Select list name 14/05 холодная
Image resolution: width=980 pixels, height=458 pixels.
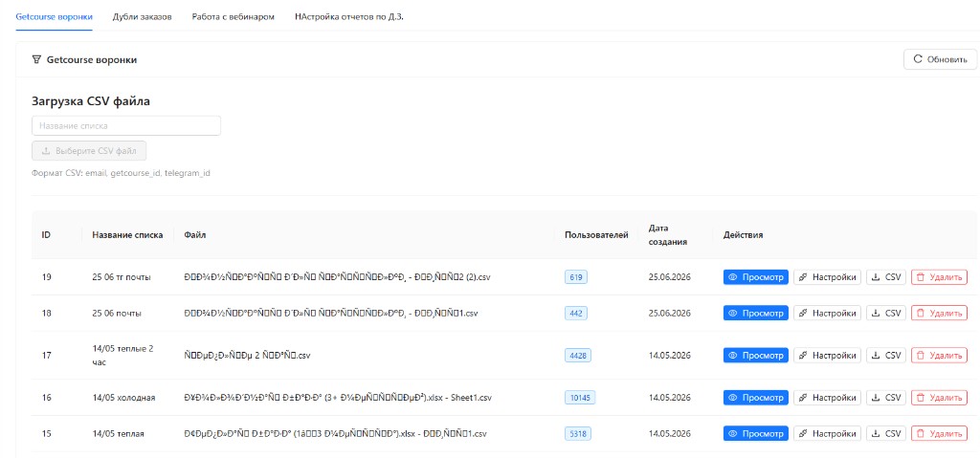[123, 398]
